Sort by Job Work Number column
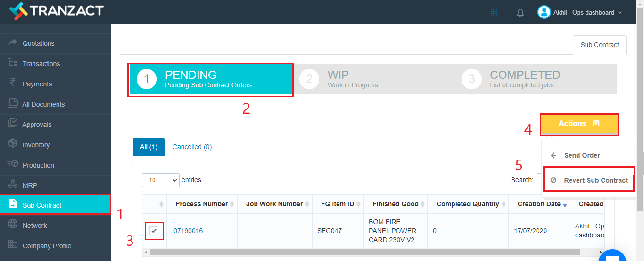Screen dimensions: 644x261 click(274, 204)
